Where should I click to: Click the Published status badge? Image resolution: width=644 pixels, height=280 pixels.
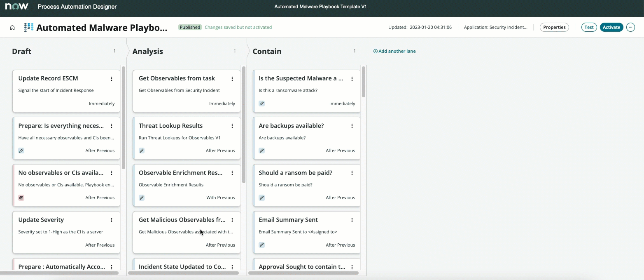click(x=190, y=27)
